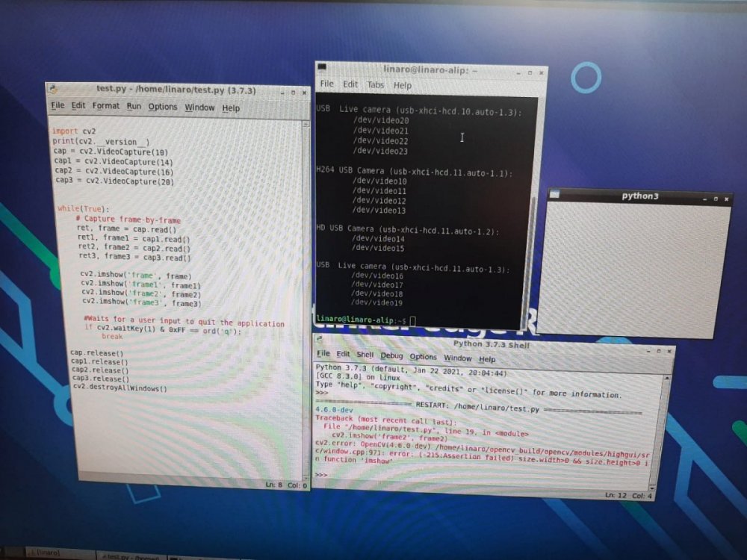Open the Help menu in the test.py editor
The image size is (747, 560).
click(x=231, y=108)
